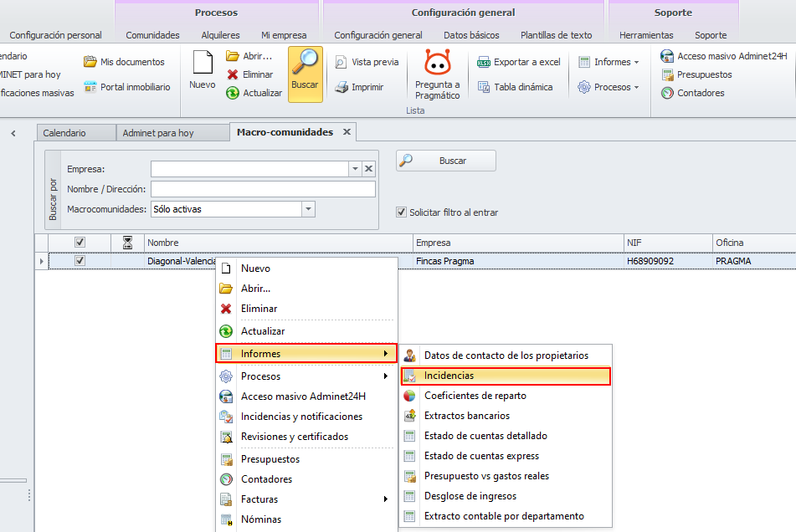Expand the Informes dropdown in ribbon
Viewport: 796px width, 532px height.
coord(609,62)
